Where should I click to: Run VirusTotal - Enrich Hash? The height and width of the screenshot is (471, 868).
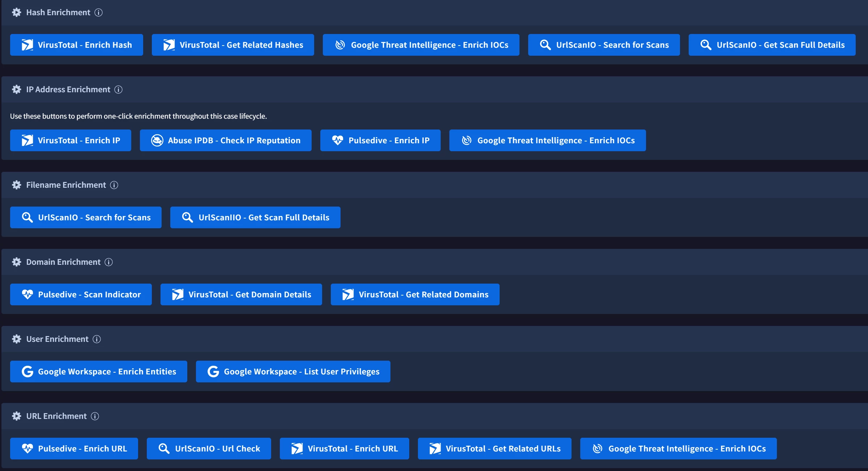77,45
